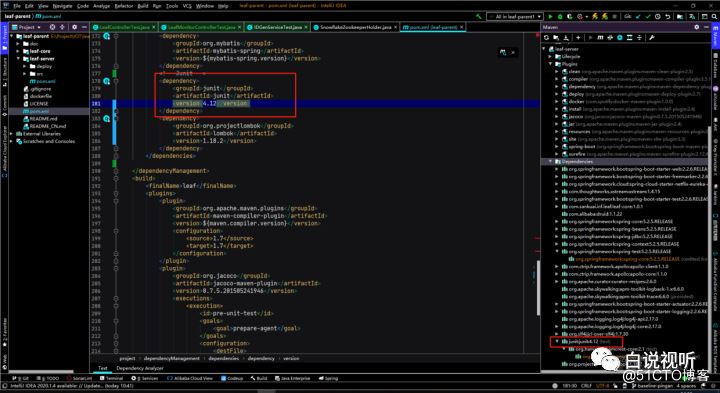This screenshot has width=720, height=393.
Task: Click the Download Sources icon in Maven panel
Action: (566, 38)
